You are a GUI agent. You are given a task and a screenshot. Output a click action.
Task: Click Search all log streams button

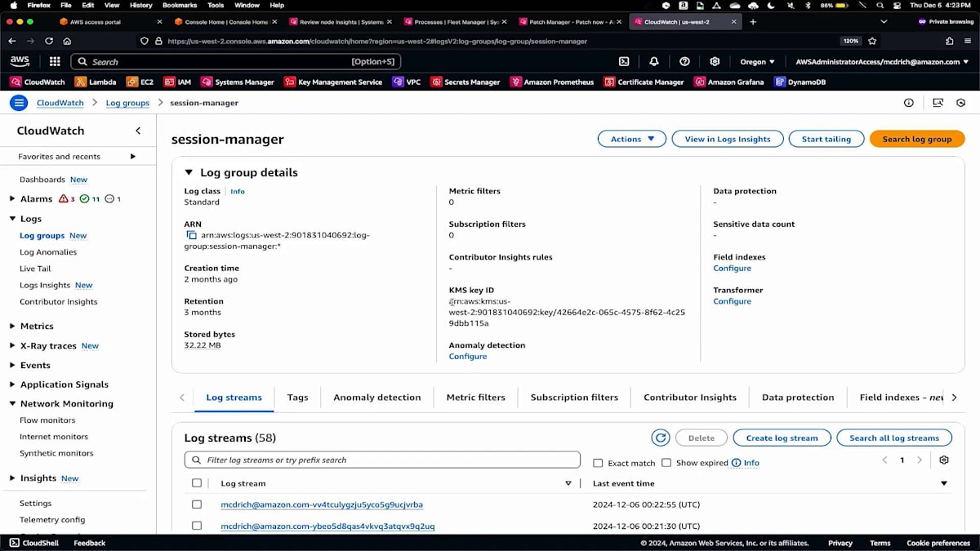(x=894, y=438)
